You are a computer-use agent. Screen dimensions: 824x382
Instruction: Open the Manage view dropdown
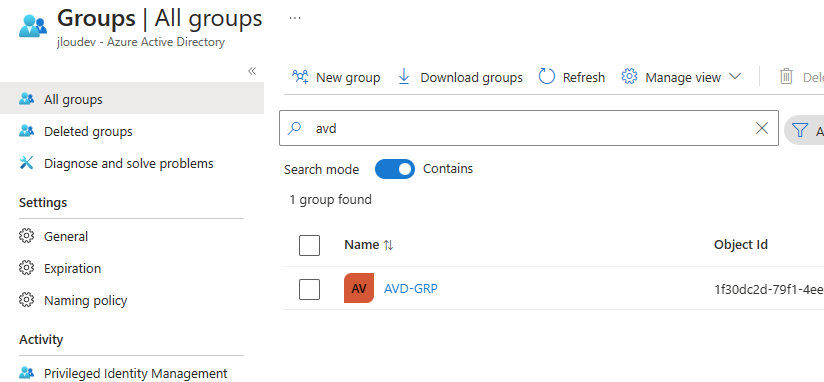681,77
